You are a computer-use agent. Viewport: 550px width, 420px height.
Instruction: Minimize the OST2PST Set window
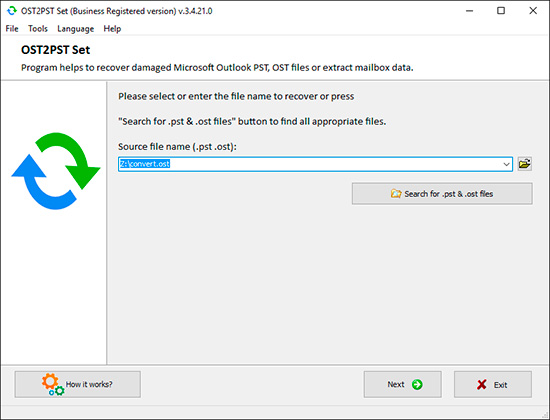(469, 11)
